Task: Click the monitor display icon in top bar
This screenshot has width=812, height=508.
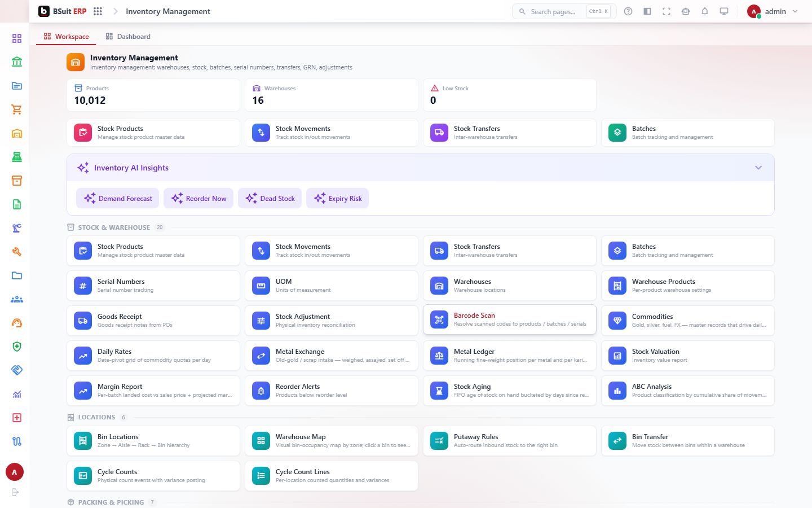Action: pos(724,11)
